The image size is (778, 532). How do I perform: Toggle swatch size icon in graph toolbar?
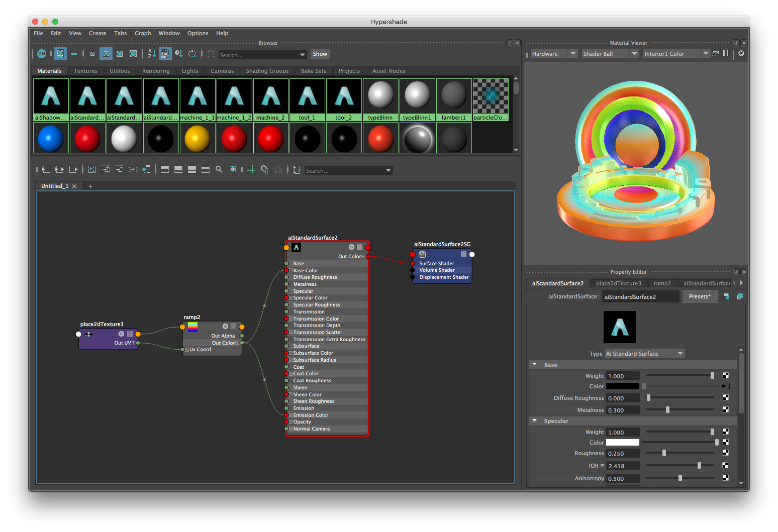(x=233, y=170)
